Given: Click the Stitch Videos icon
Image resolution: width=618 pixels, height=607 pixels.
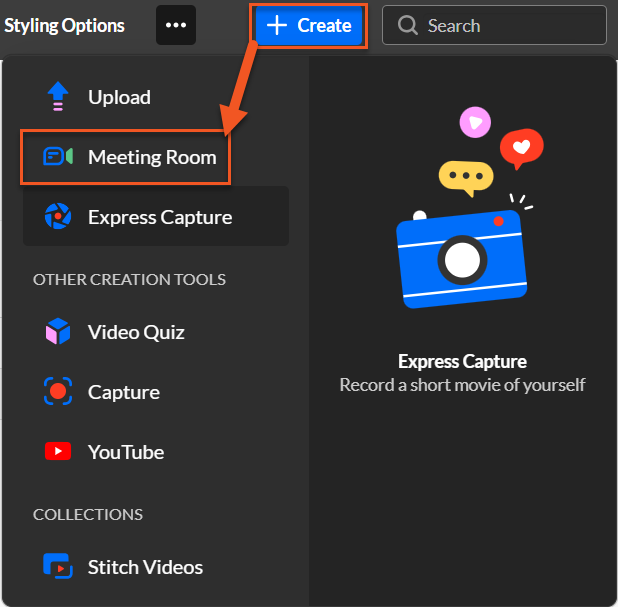Looking at the screenshot, I should tap(58, 567).
